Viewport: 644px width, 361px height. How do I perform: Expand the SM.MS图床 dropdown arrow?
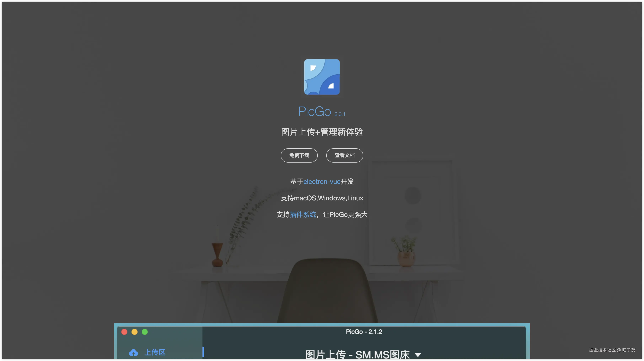tap(418, 354)
